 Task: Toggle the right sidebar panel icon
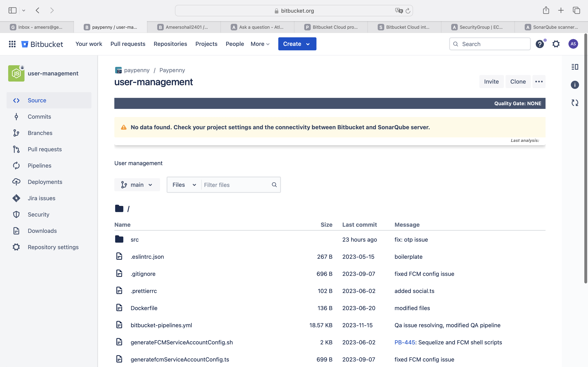pyautogui.click(x=575, y=67)
